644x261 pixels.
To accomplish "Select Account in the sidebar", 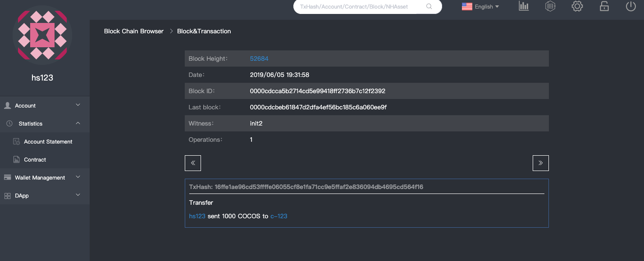I will 25,105.
